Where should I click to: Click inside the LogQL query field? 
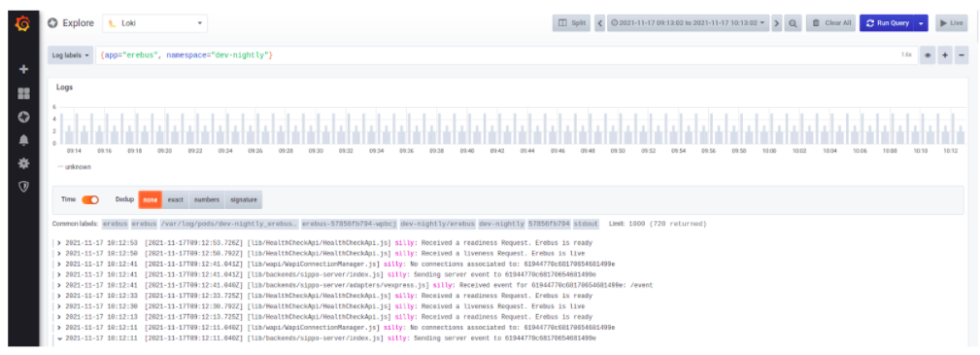[506, 55]
